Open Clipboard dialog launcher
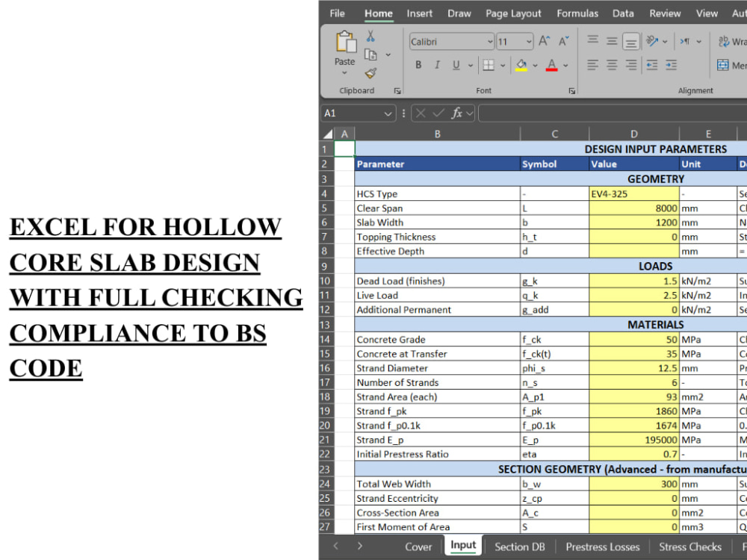 click(x=397, y=91)
